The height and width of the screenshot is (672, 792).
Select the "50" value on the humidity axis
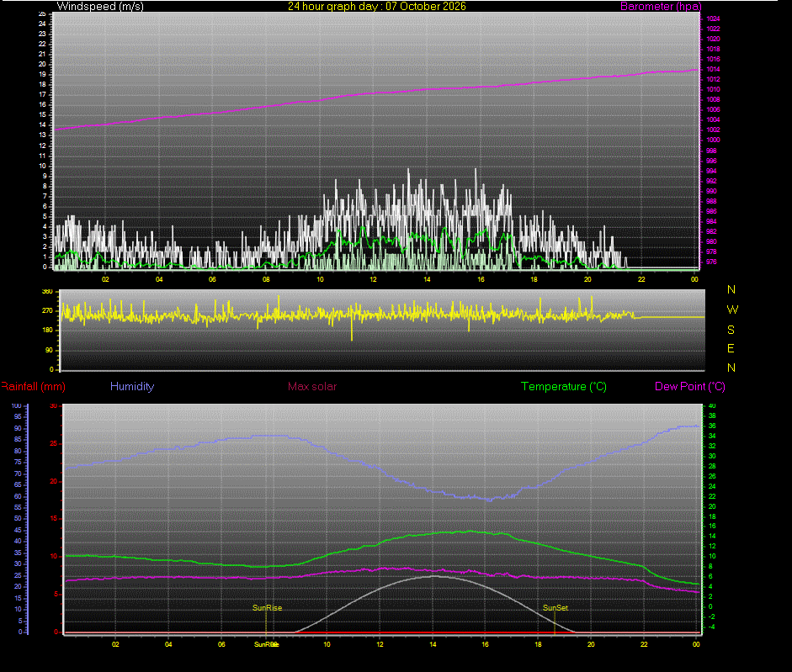pyautogui.click(x=18, y=519)
